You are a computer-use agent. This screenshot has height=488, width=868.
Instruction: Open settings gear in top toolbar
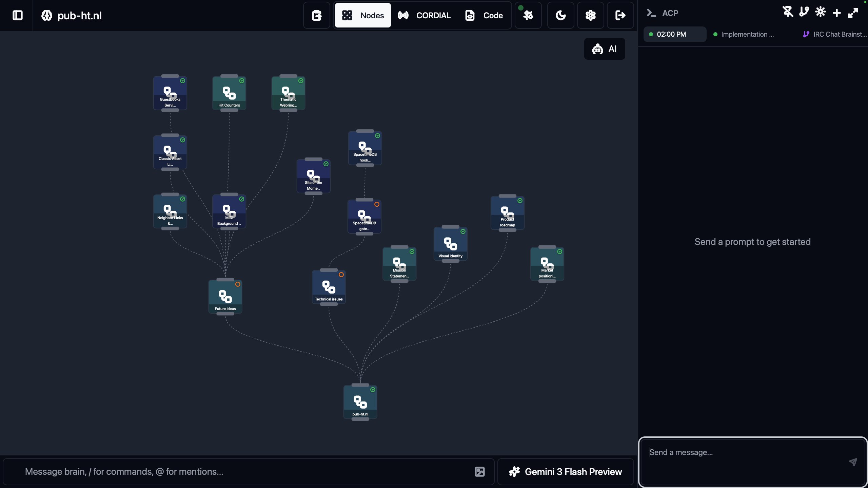[590, 15]
